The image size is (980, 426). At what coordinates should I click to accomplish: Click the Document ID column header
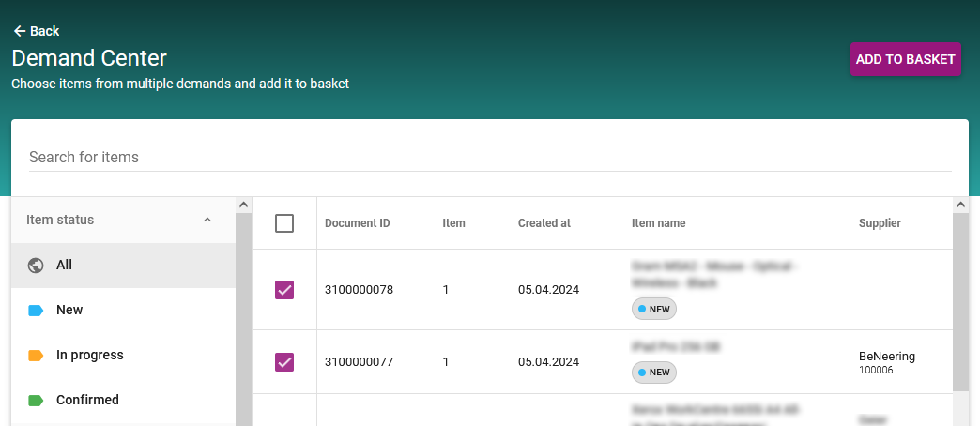[357, 223]
